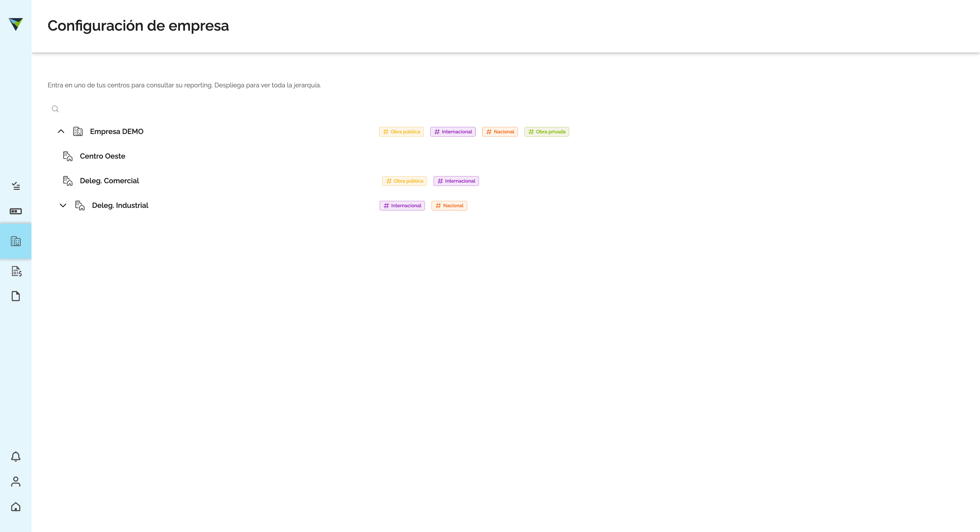Screen dimensions: 980x532
Task: Click the Deleg. Industrial entry
Action: coord(120,205)
